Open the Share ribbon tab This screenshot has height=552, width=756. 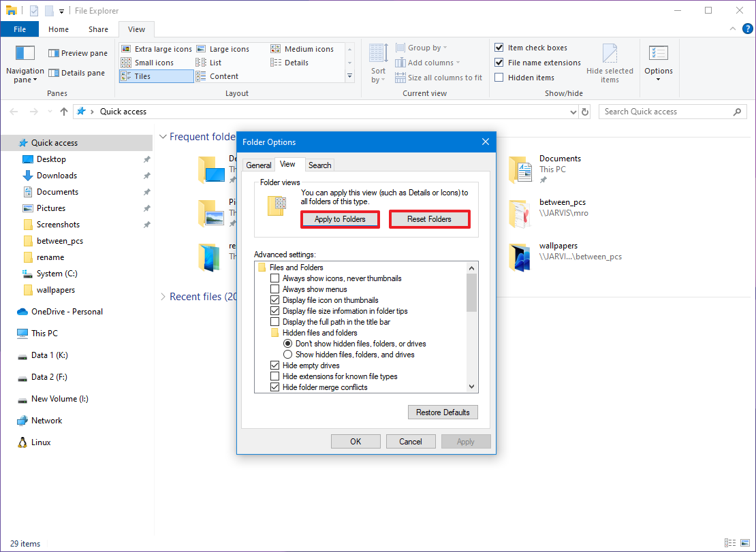pos(98,29)
